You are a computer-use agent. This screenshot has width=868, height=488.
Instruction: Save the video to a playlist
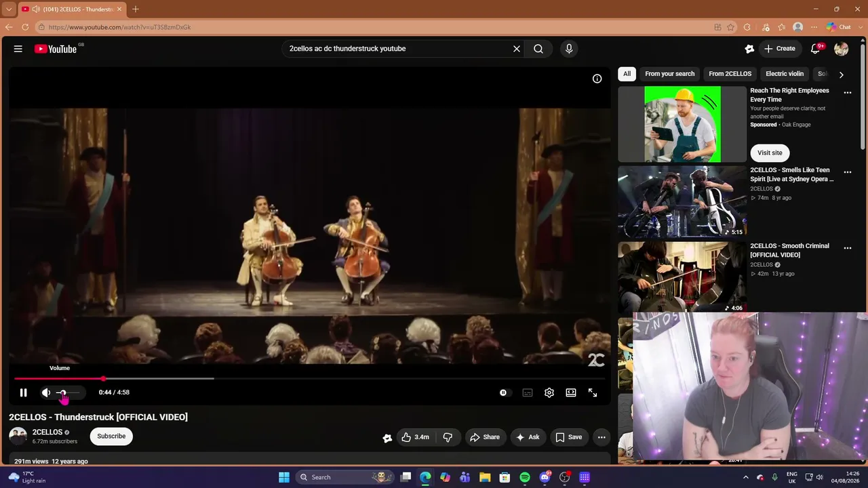(x=569, y=437)
